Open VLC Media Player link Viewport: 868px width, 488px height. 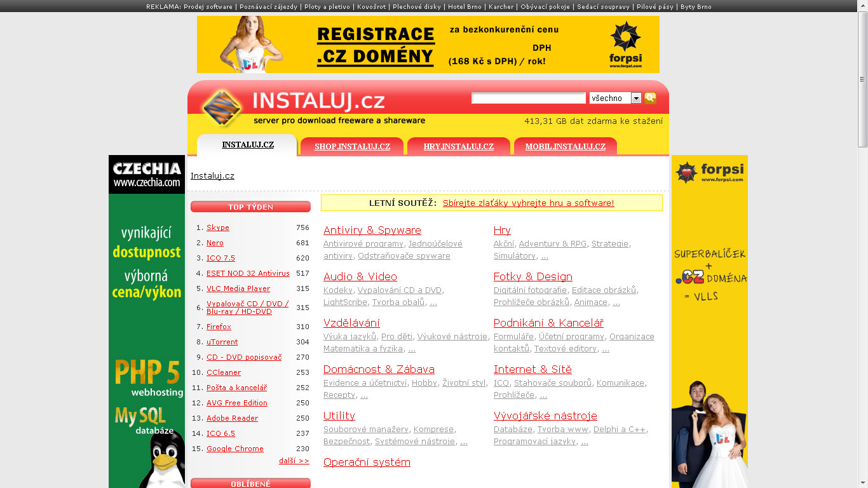coord(238,288)
